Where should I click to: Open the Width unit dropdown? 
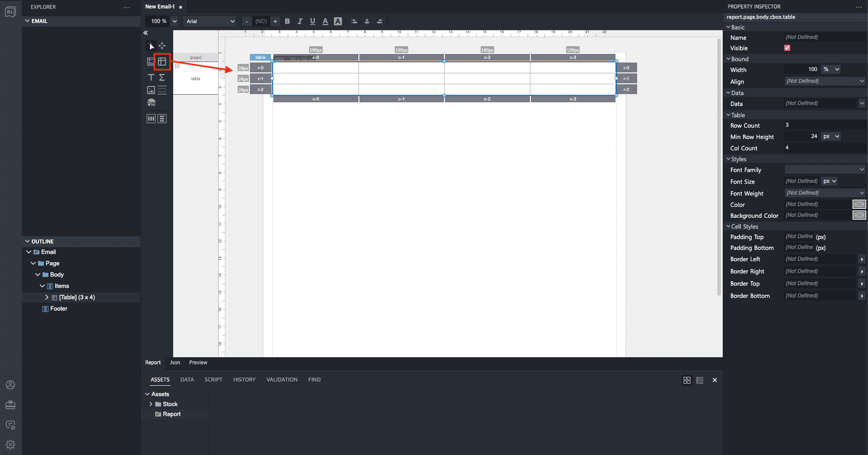coord(831,69)
